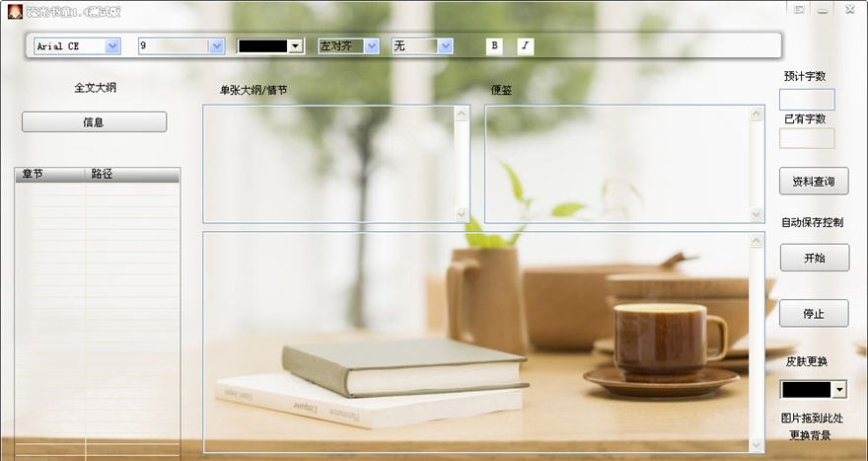
Task: Stop auto-save with 停止 button
Action: coord(814,314)
